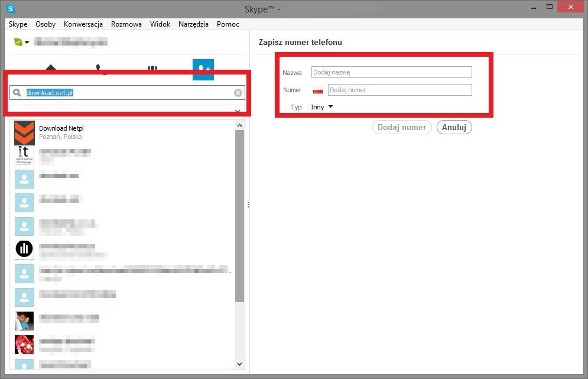Click the Skype logo in title bar

(11, 8)
